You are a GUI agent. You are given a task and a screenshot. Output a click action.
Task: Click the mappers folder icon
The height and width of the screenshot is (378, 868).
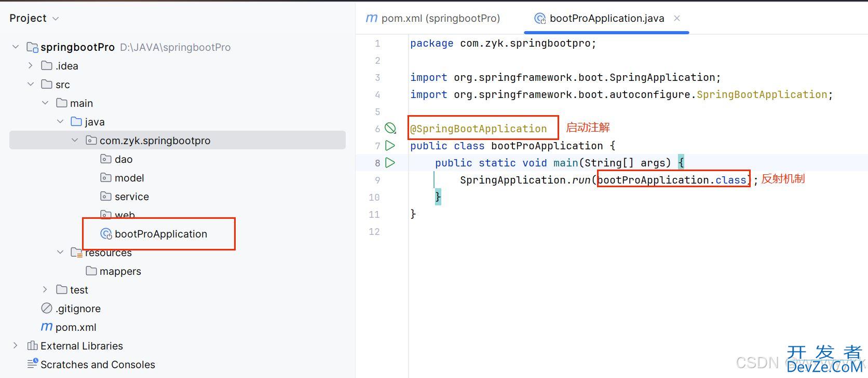[91, 271]
